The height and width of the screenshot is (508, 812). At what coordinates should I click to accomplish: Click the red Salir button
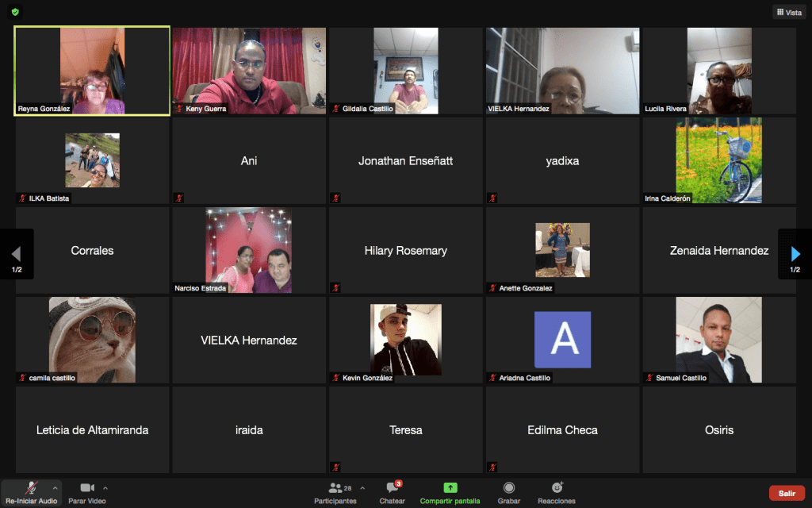point(787,493)
